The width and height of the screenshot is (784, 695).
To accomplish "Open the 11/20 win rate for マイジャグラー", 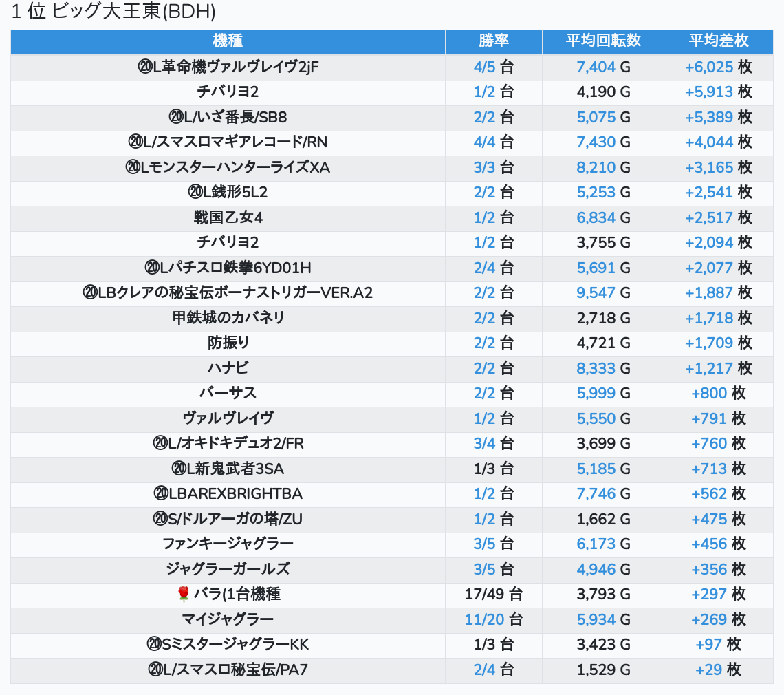I will click(x=484, y=619).
